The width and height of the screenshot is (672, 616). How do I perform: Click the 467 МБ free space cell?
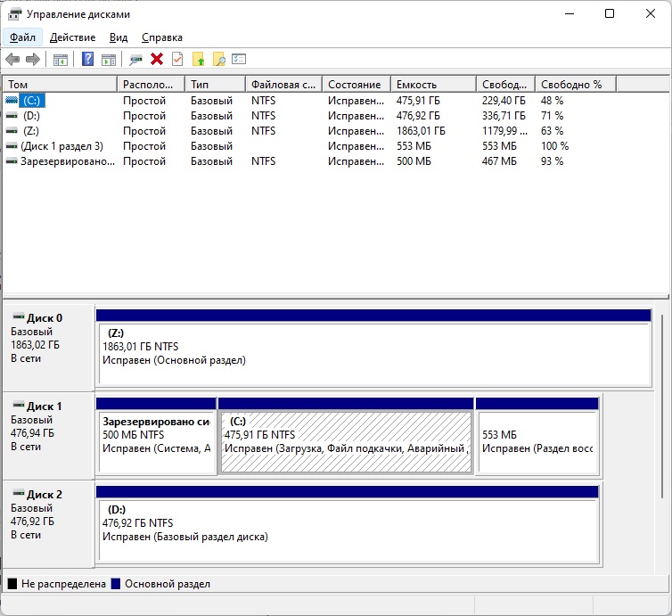499,161
